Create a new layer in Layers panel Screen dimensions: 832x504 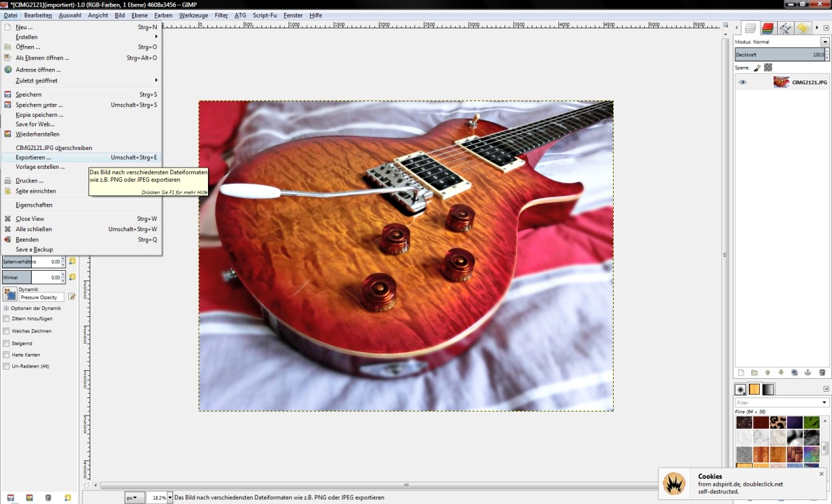741,373
